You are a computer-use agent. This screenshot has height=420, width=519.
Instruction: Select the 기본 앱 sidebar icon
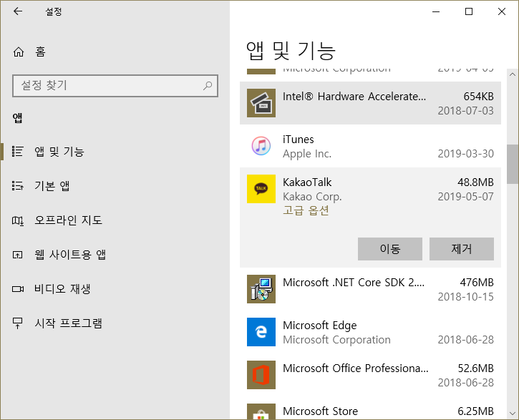click(x=18, y=186)
